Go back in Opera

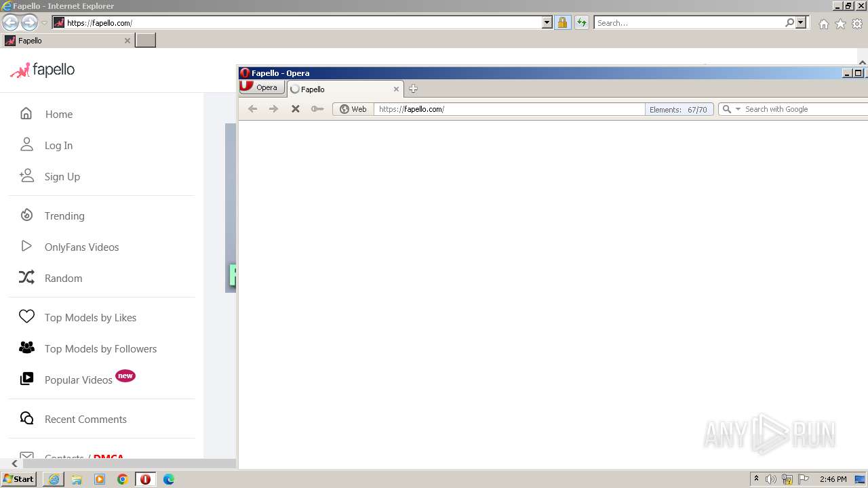[252, 108]
